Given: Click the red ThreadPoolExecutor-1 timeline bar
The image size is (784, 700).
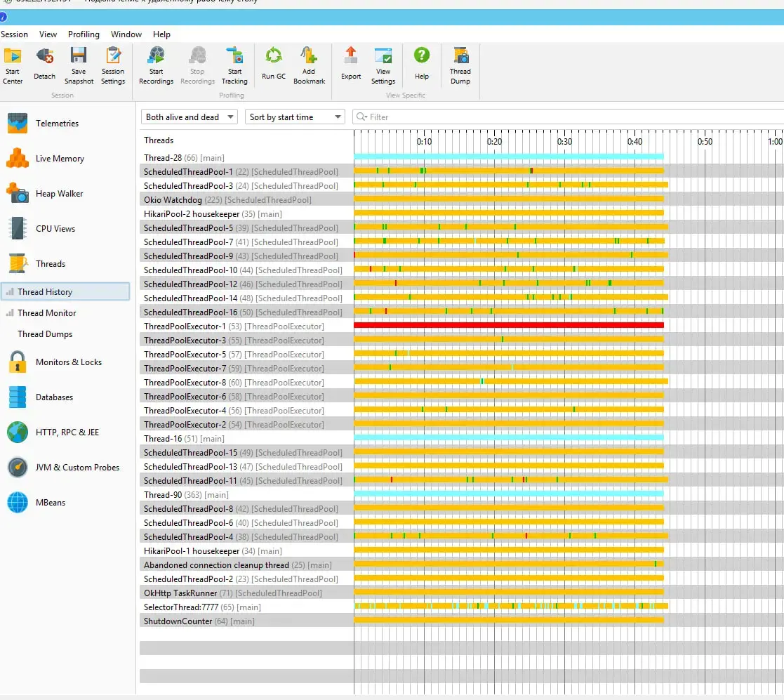Looking at the screenshot, I should 509,326.
